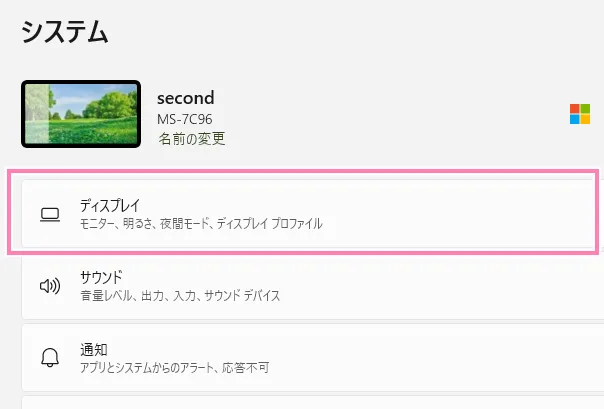Screen dimensions: 604x409
Task: Click the empty right side of ディスプレイ row
Action: coord(480,214)
